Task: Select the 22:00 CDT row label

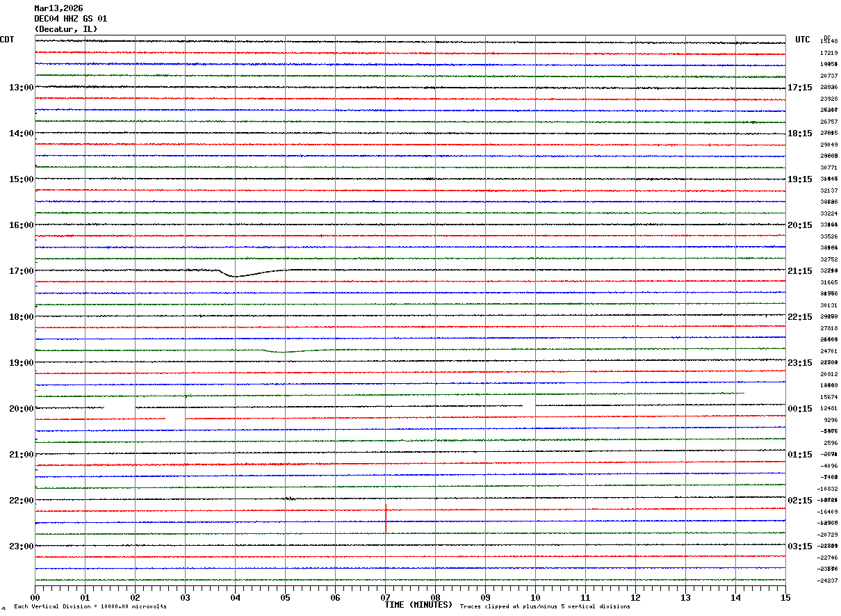Action: pyautogui.click(x=22, y=501)
